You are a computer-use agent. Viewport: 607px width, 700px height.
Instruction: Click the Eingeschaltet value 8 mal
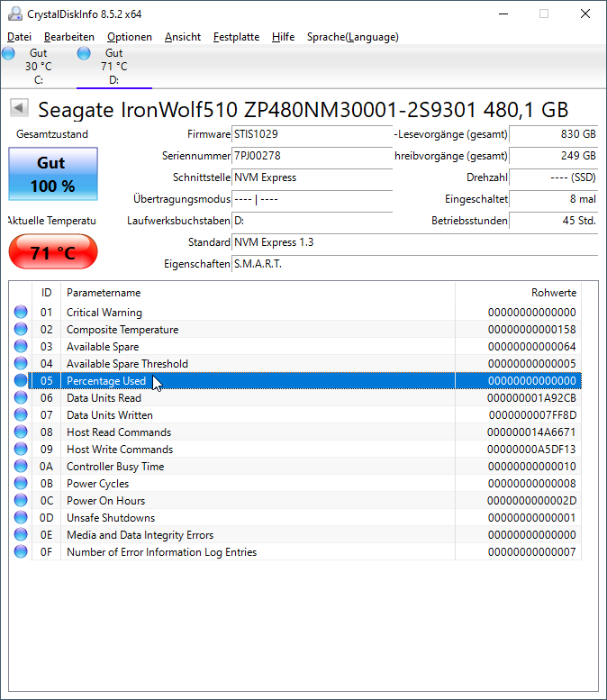(x=554, y=199)
